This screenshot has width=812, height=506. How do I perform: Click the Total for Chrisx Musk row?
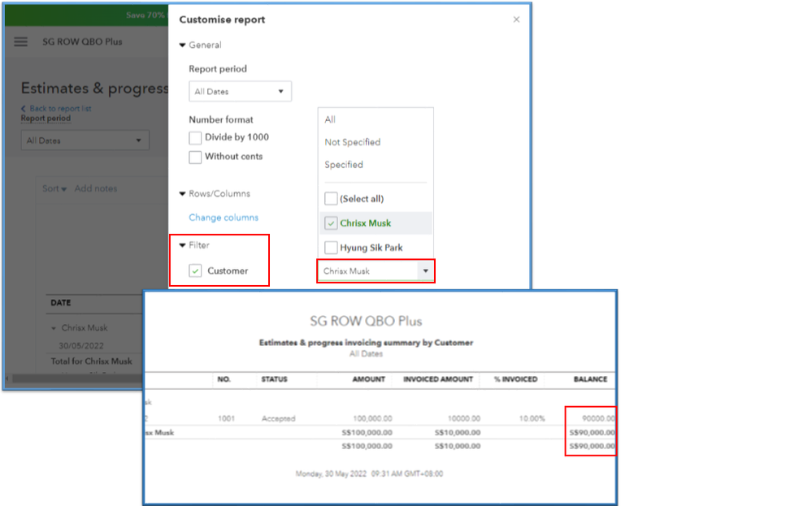coord(91,361)
